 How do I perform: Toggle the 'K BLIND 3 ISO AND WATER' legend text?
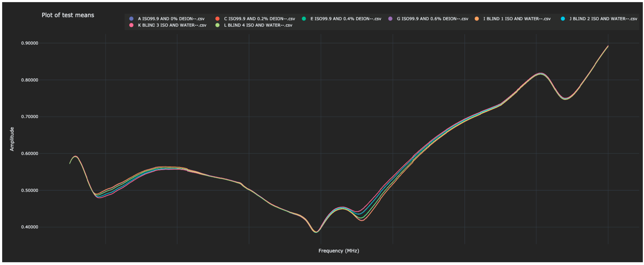[x=172, y=25]
